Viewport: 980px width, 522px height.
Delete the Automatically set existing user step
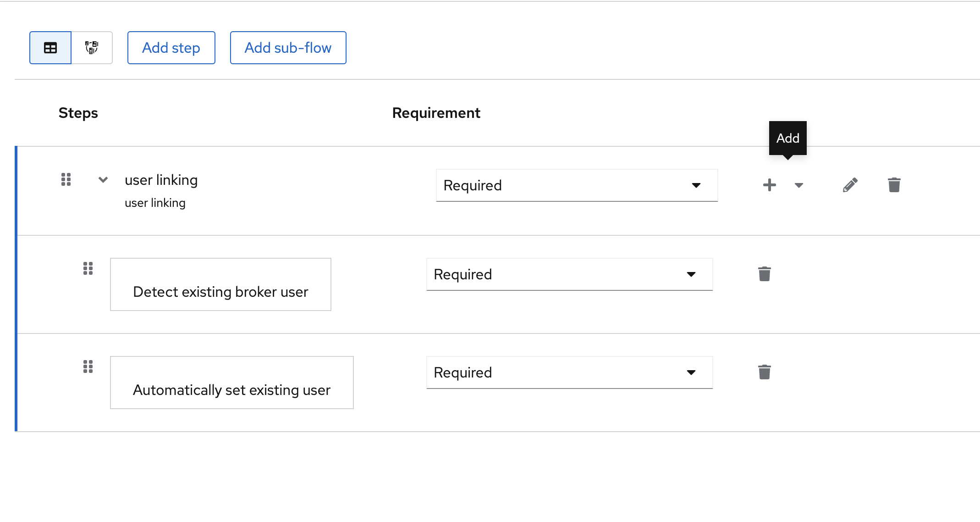coord(764,372)
